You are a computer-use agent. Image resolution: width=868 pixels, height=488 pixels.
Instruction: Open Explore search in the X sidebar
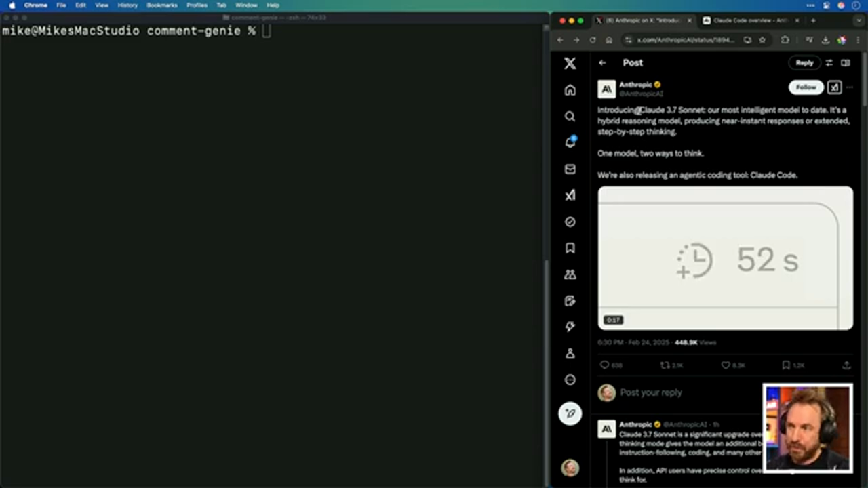click(570, 117)
